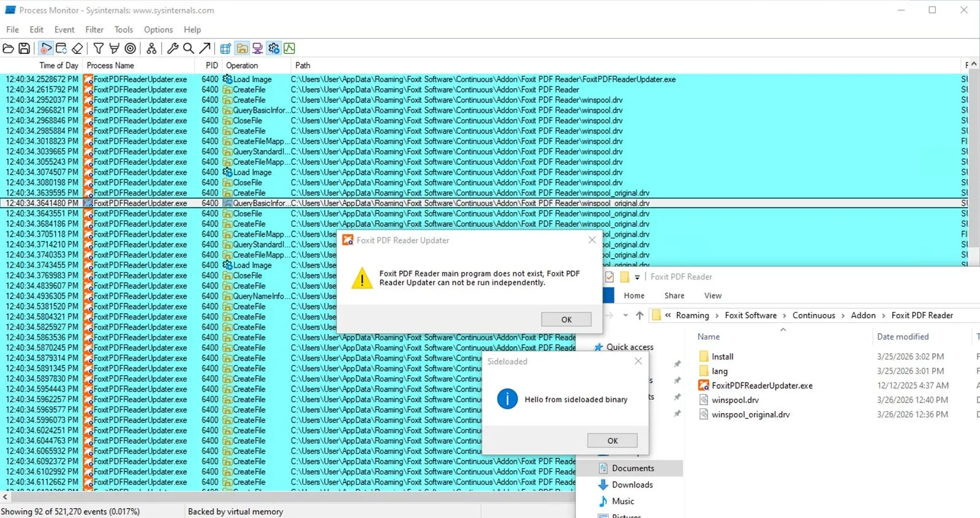This screenshot has width=980, height=518.
Task: Open the View tab in File Explorer
Action: click(x=713, y=295)
